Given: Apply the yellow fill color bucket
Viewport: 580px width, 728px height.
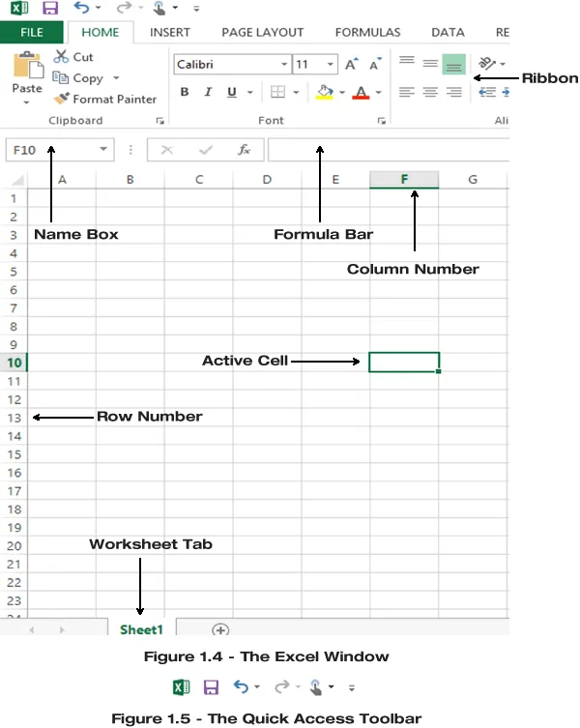Looking at the screenshot, I should 325,93.
